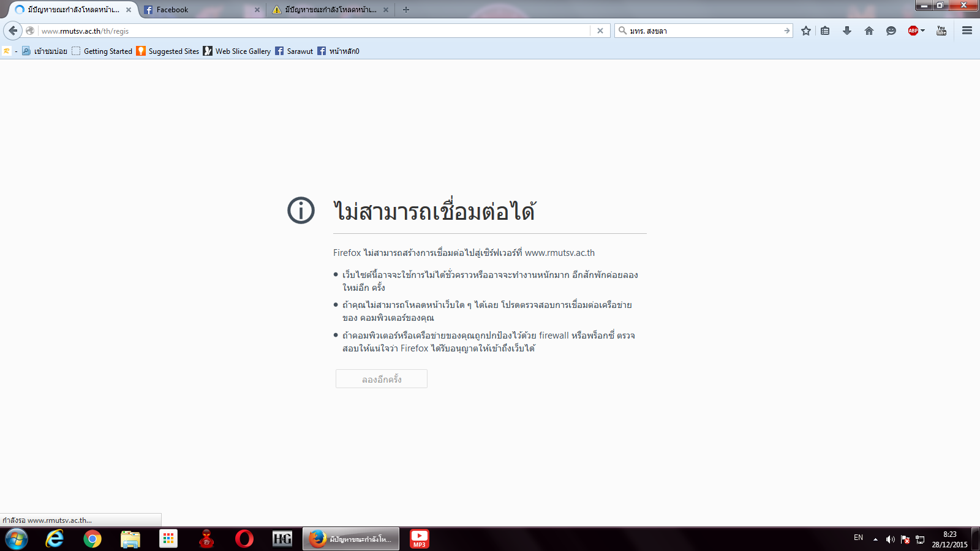Image resolution: width=980 pixels, height=551 pixels.
Task: Launch Google Chrome from taskbar
Action: coord(92,539)
